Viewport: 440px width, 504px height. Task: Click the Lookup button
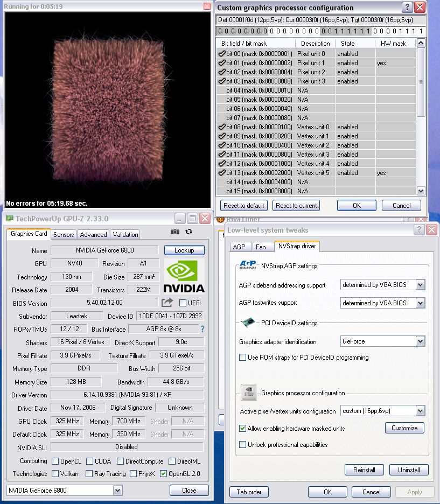[x=184, y=250]
